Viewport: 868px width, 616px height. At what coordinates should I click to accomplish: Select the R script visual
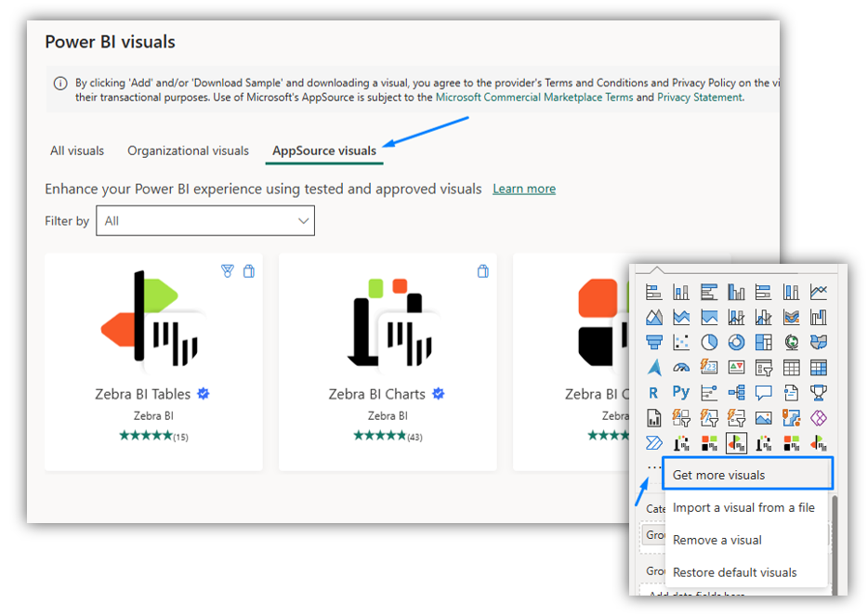pyautogui.click(x=653, y=393)
